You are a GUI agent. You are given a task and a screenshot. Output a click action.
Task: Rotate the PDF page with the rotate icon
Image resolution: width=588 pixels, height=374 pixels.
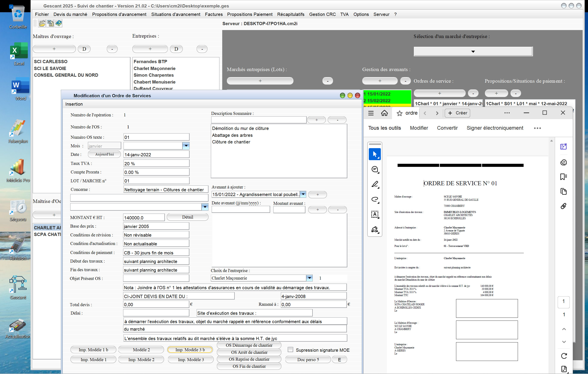[x=564, y=356]
